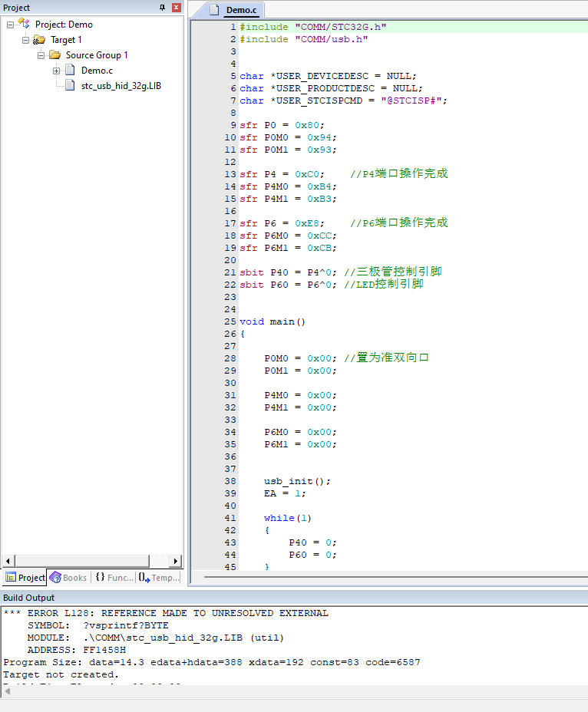Click the while(1) statement

pyautogui.click(x=288, y=518)
